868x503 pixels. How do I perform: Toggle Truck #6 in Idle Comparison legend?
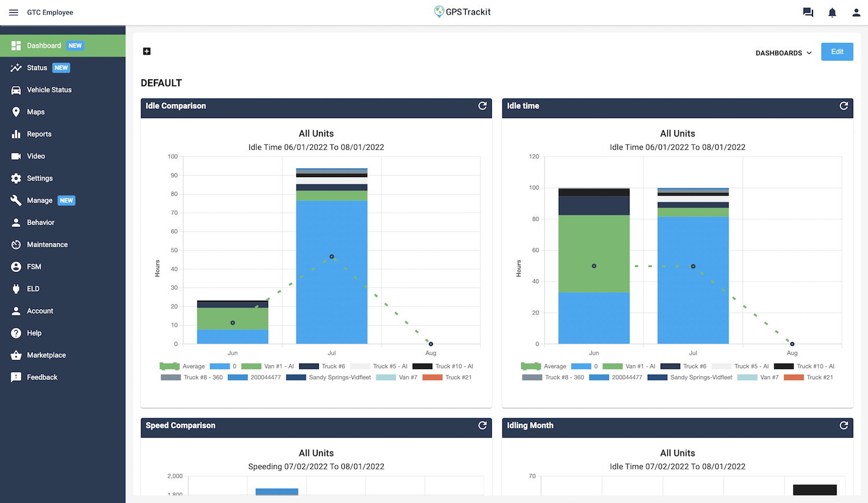322,366
